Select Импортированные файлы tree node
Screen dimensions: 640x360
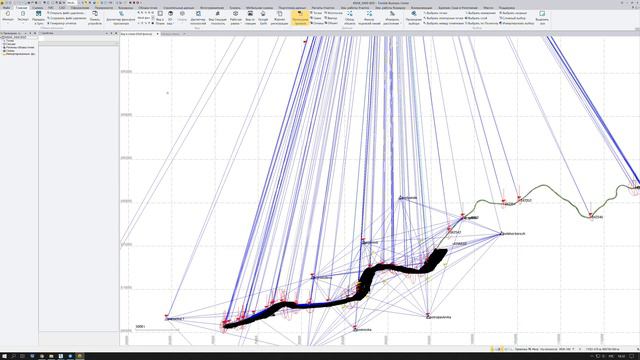pos(20,54)
